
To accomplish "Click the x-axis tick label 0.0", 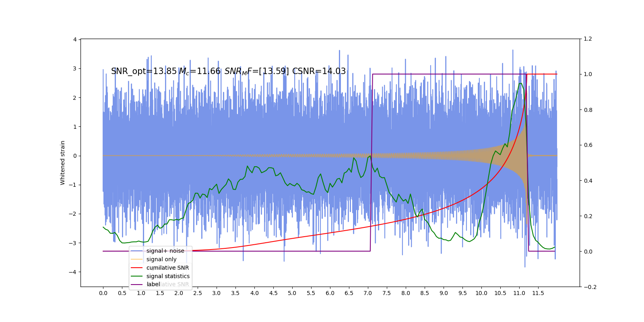I will pos(103,293).
